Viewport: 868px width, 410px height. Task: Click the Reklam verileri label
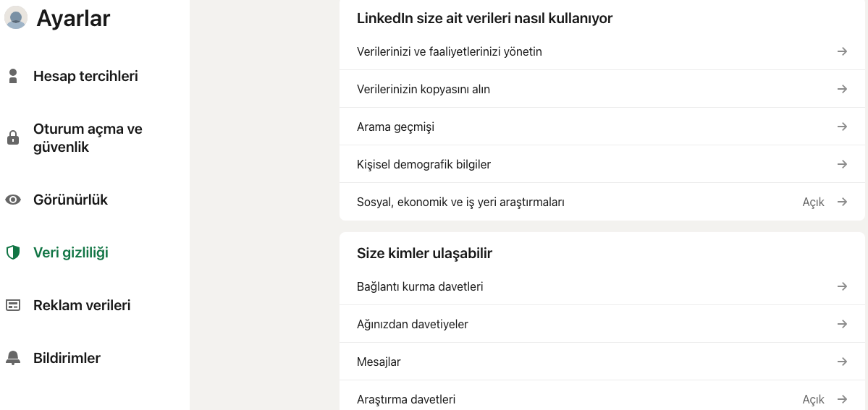coord(82,305)
